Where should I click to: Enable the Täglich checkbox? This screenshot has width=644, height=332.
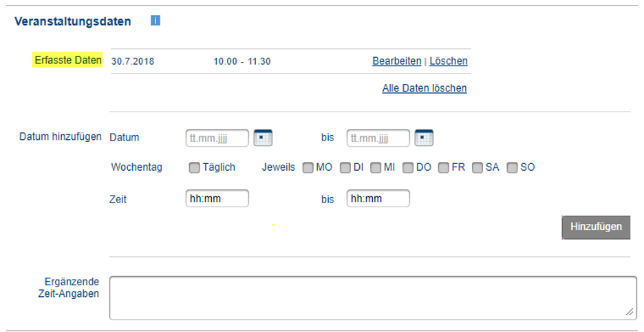(x=194, y=167)
